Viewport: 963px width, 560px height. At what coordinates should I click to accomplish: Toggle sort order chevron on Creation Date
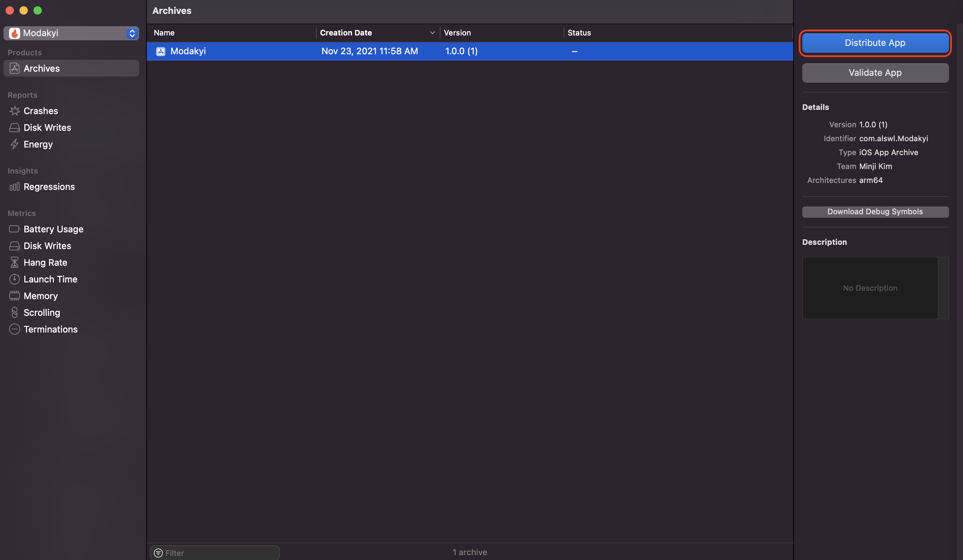click(432, 33)
